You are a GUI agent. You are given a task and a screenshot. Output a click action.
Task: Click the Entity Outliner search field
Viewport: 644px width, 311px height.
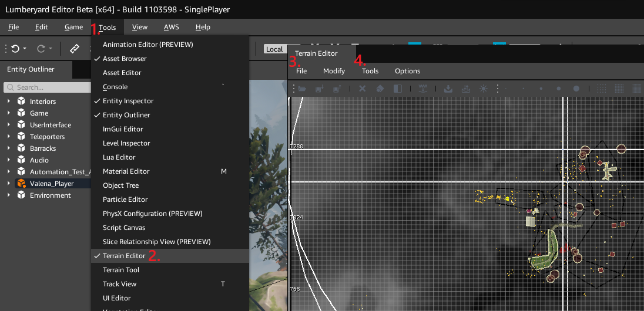[47, 87]
